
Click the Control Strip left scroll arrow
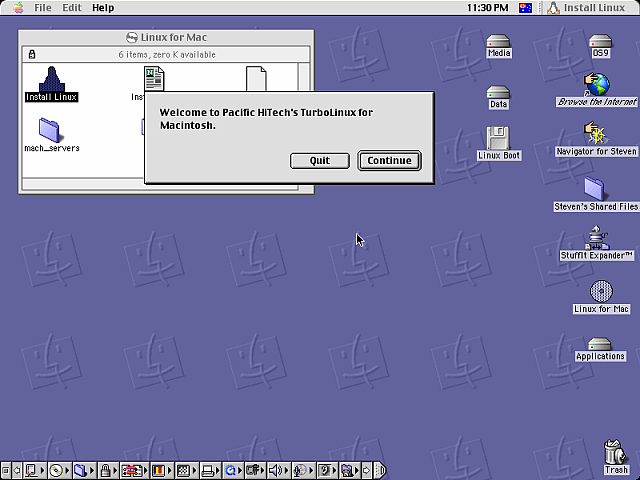(17, 471)
